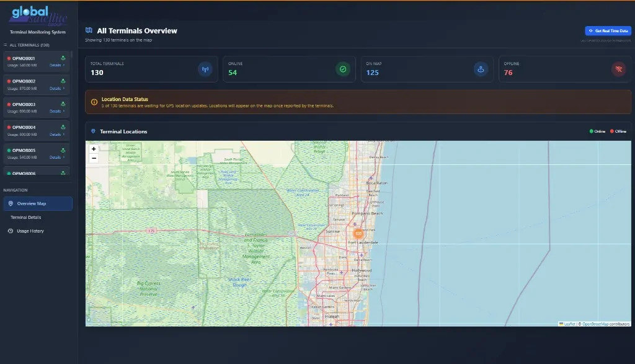The width and height of the screenshot is (635, 364).
Task: Click the location icon on OPMOB006 card
Action: tap(63, 173)
